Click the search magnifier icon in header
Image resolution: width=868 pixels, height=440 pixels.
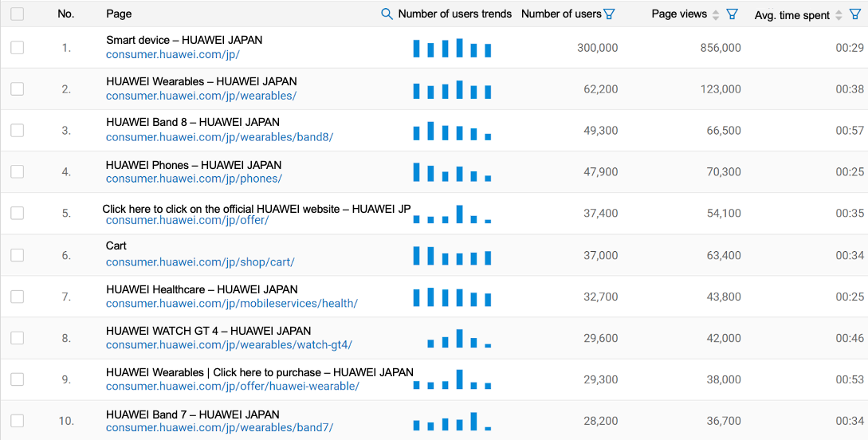click(x=387, y=14)
